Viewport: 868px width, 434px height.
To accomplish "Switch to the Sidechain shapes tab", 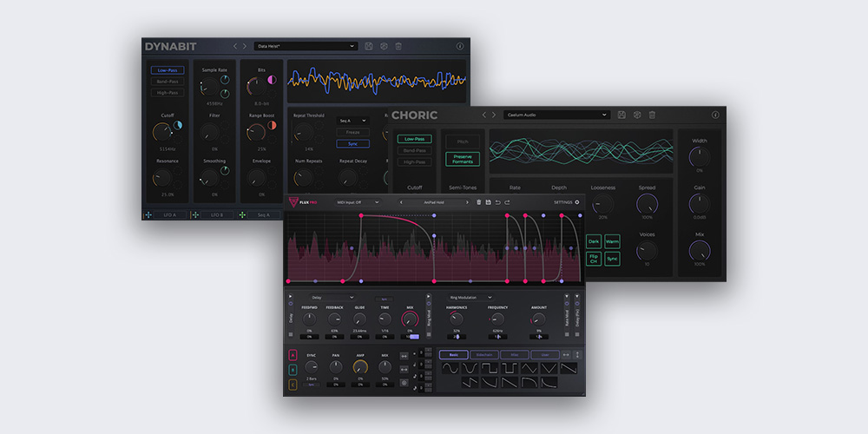I will pyautogui.click(x=484, y=355).
